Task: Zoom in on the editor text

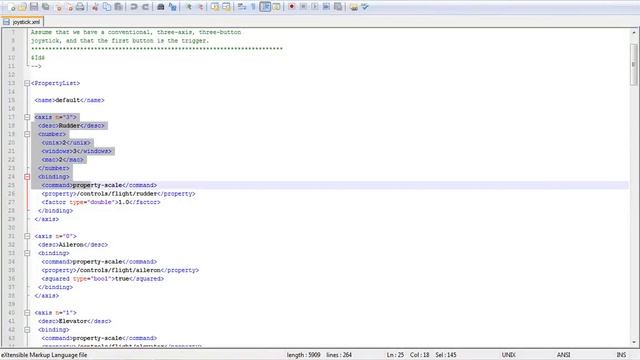Action: click(188, 7)
